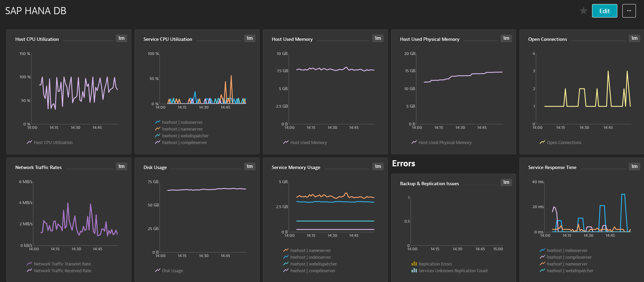644x282 pixels.
Task: Click Host Used Physical Memory legend icon
Action: [x=414, y=142]
